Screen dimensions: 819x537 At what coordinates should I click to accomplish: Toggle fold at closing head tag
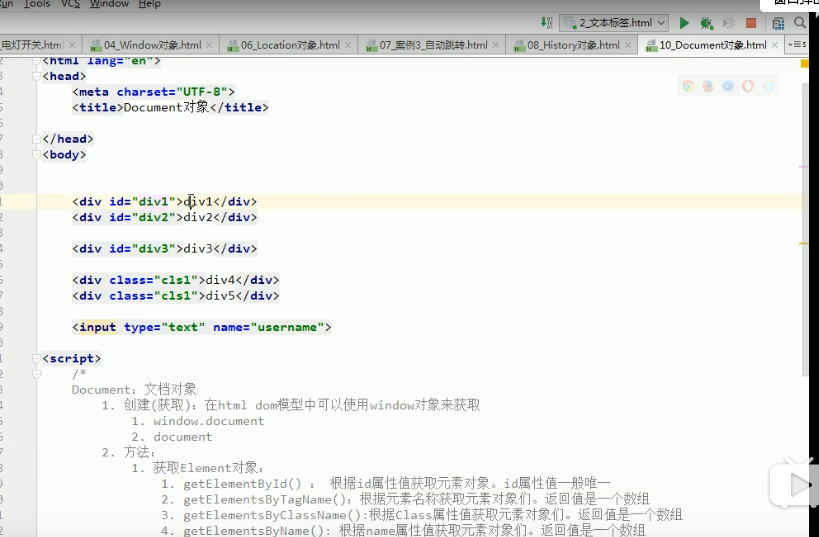tap(36, 139)
